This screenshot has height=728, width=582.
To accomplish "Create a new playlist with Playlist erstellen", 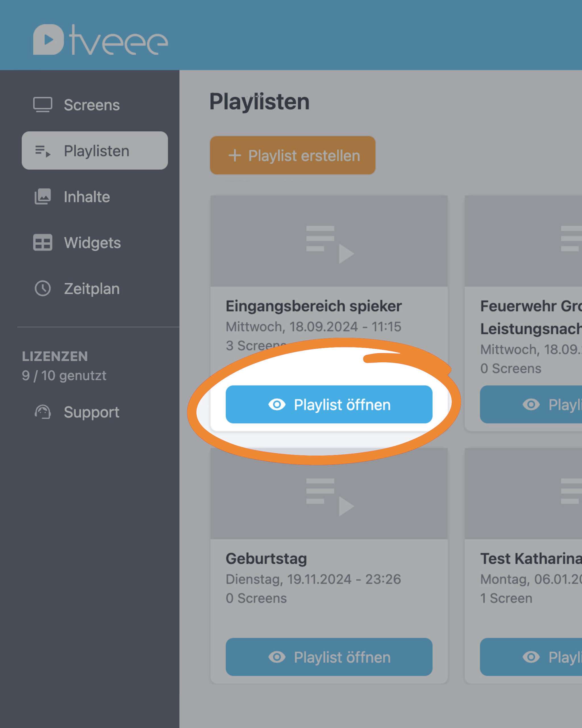I will [x=292, y=155].
